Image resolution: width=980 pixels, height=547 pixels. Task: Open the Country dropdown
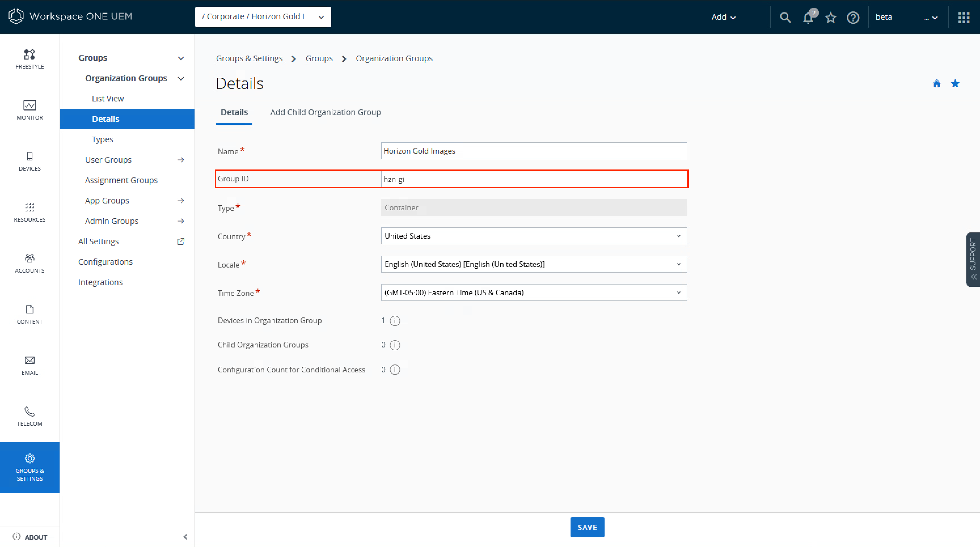pos(534,236)
